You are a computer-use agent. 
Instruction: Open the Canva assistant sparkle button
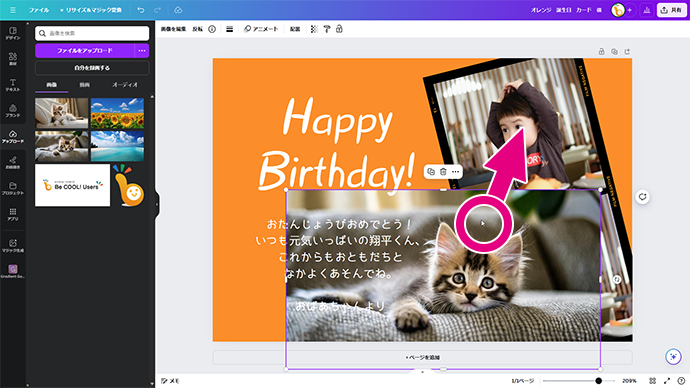(673, 356)
